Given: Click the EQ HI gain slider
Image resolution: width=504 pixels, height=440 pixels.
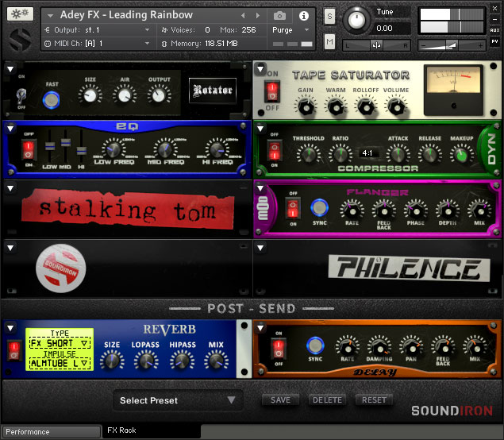Looking at the screenshot, I should [x=81, y=150].
